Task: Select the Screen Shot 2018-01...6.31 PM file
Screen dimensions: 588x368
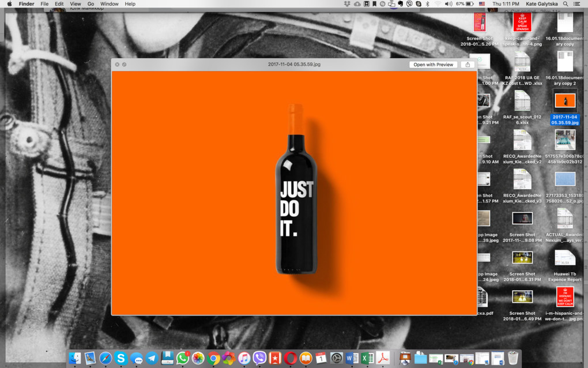Action: 522,265
